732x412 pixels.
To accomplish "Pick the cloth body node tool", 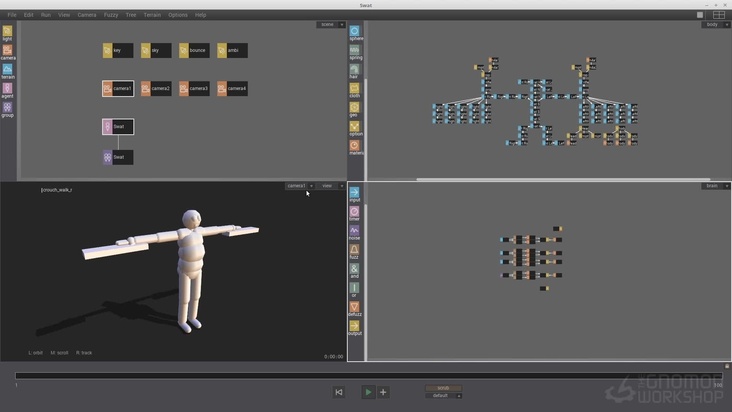I will pyautogui.click(x=355, y=91).
